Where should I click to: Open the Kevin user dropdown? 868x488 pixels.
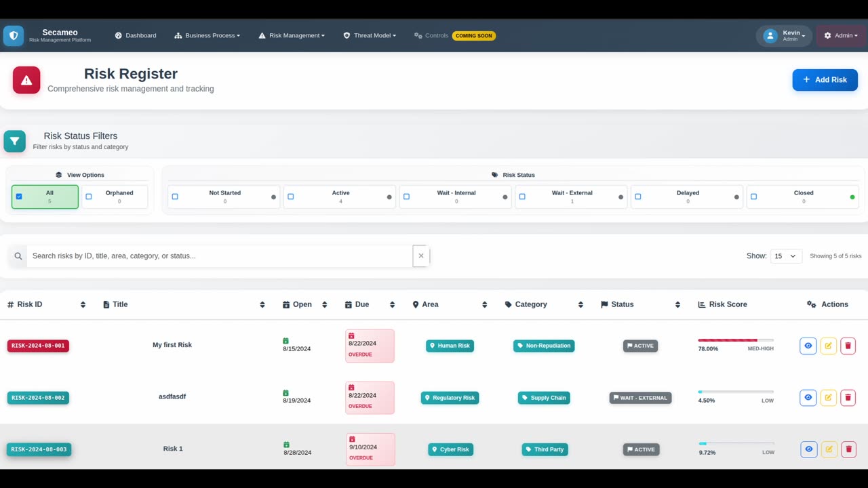784,36
